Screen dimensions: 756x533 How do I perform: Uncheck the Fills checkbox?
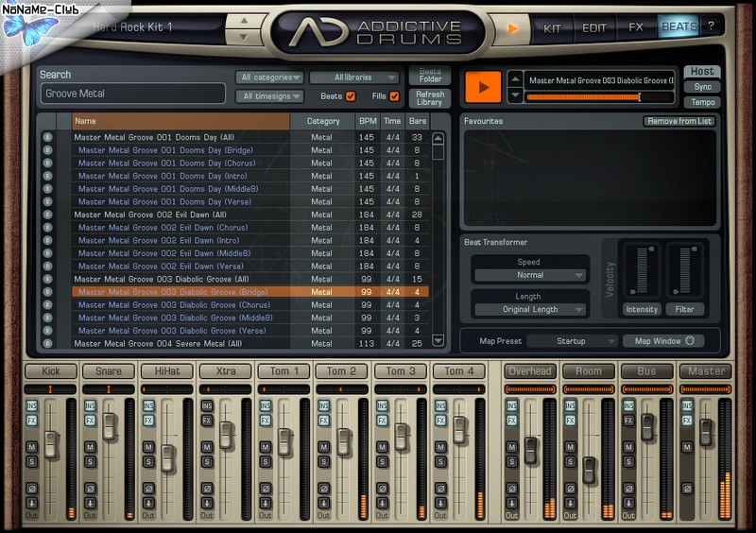click(x=394, y=95)
